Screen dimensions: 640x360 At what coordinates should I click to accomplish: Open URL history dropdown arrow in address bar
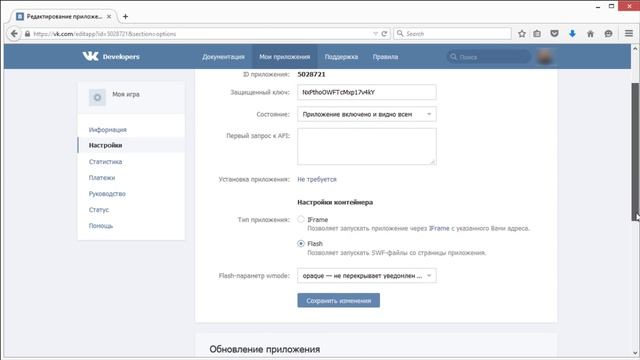(376, 34)
